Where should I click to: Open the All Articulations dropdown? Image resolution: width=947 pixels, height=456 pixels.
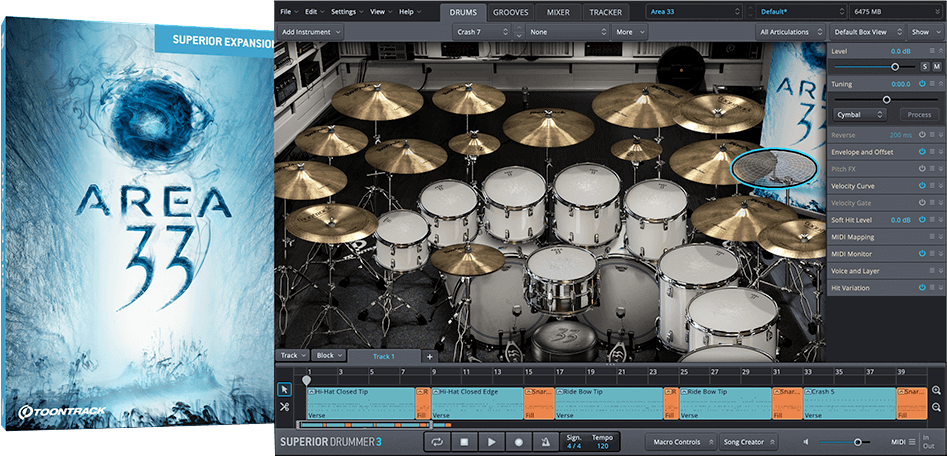[x=791, y=32]
